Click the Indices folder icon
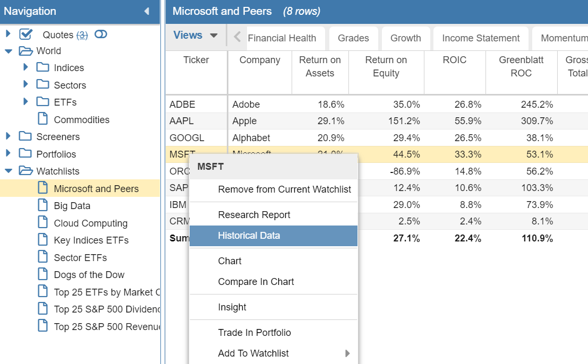The width and height of the screenshot is (588, 364). (x=42, y=67)
